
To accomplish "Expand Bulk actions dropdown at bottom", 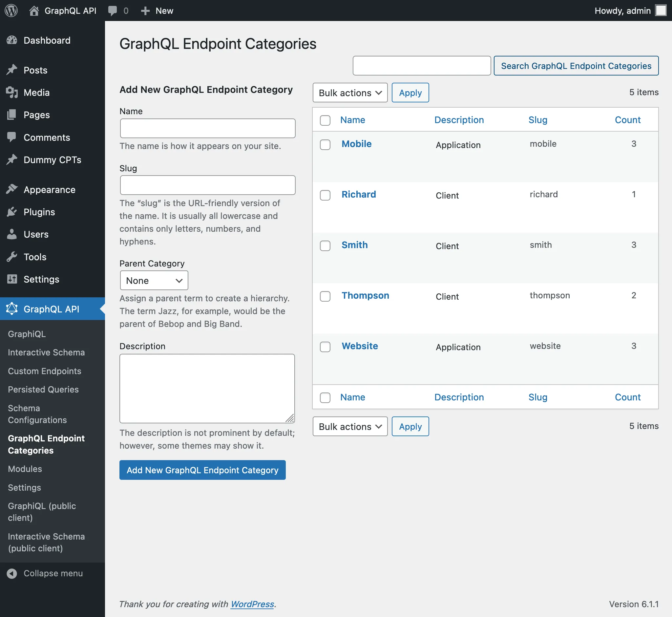I will 350,426.
